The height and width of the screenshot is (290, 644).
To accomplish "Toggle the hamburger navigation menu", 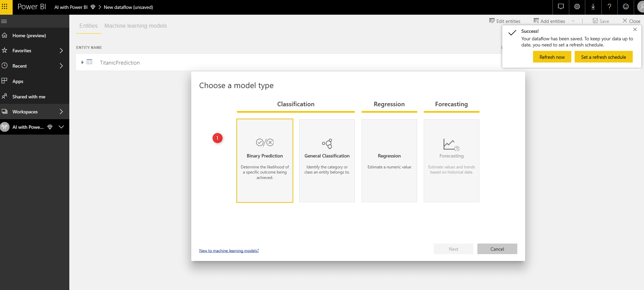I will coord(4,21).
